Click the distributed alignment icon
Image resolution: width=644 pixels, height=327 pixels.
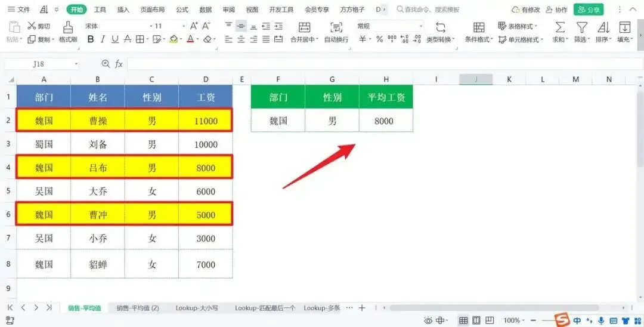point(278,39)
